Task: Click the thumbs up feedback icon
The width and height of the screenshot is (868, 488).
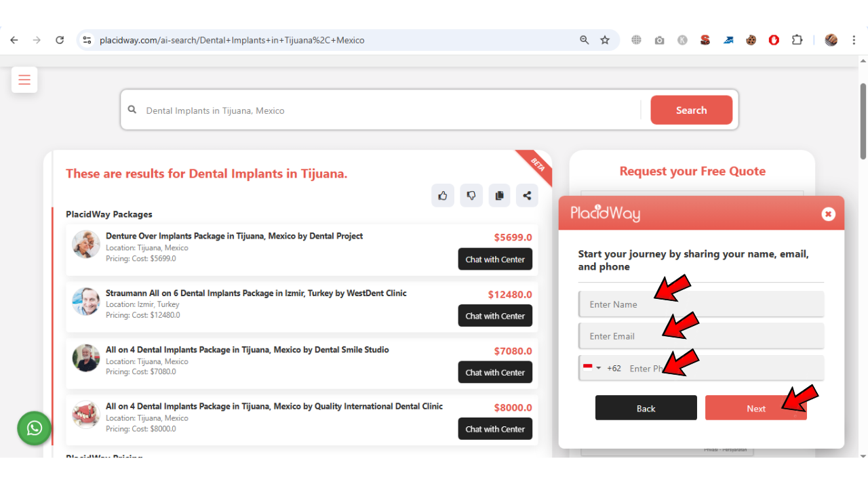Action: tap(443, 195)
